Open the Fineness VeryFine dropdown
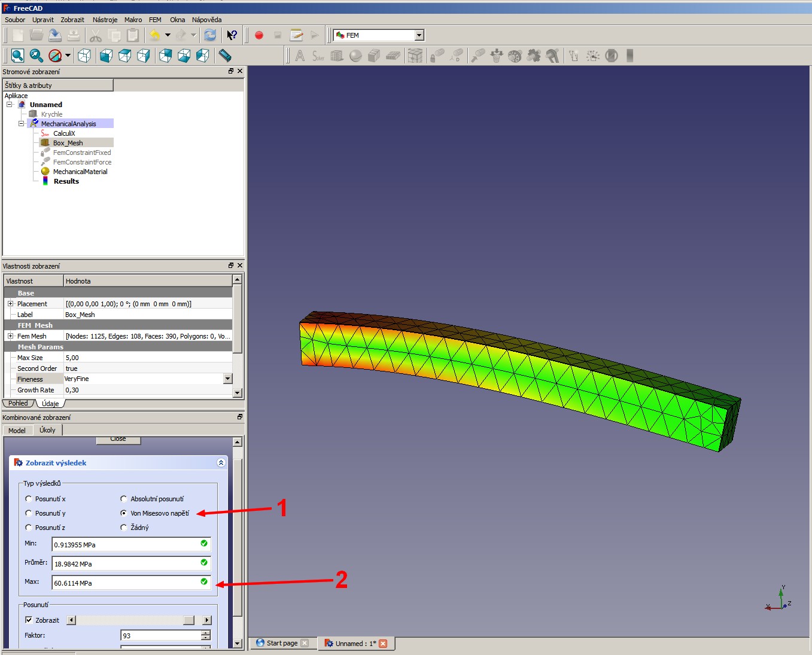 pos(227,379)
